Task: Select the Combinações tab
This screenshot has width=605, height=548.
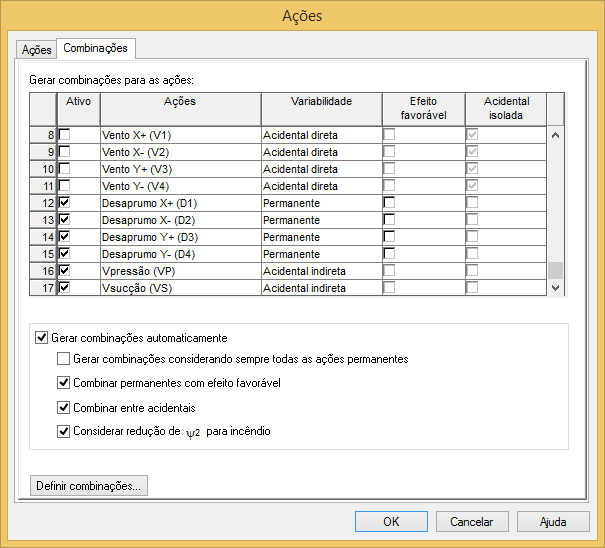Action: pyautogui.click(x=96, y=48)
